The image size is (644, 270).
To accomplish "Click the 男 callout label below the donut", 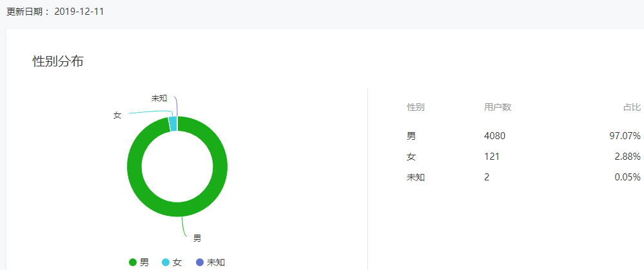I will pos(197,238).
